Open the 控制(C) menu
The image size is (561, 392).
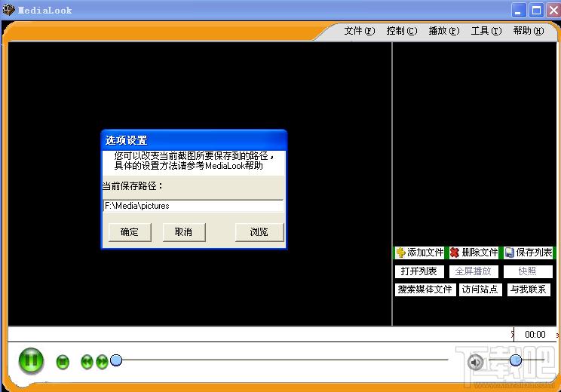tap(402, 31)
